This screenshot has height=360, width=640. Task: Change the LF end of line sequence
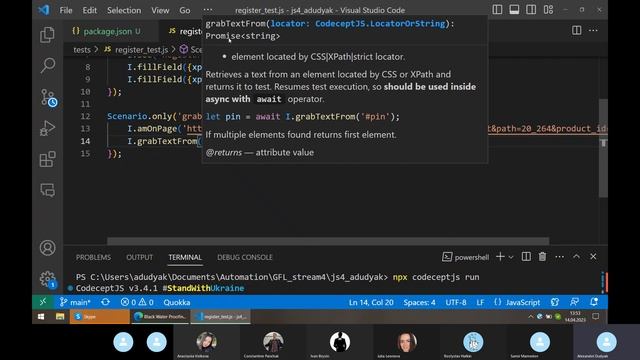pos(480,302)
